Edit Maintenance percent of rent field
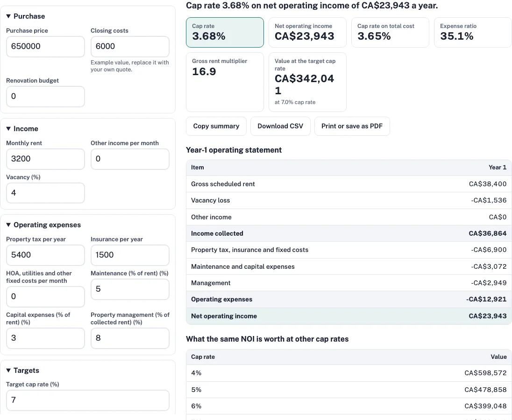 click(x=130, y=289)
